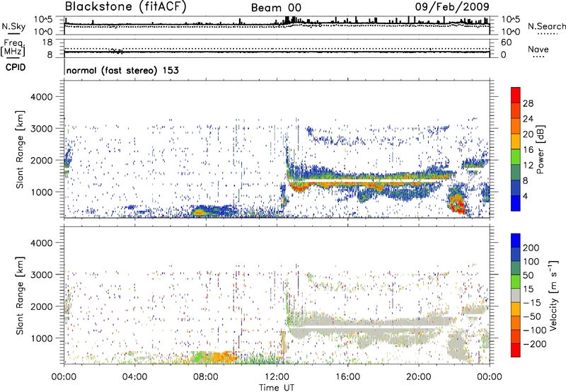
Task: Click the 'Velocity [m s-1]' color bar title
Action: point(554,295)
